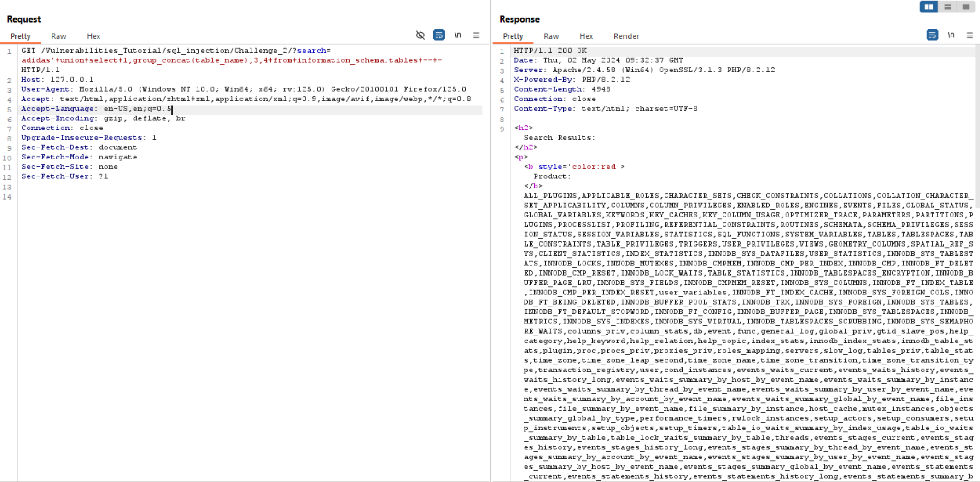
Task: Click the X-Powered-By PHP header line
Action: pos(572,80)
